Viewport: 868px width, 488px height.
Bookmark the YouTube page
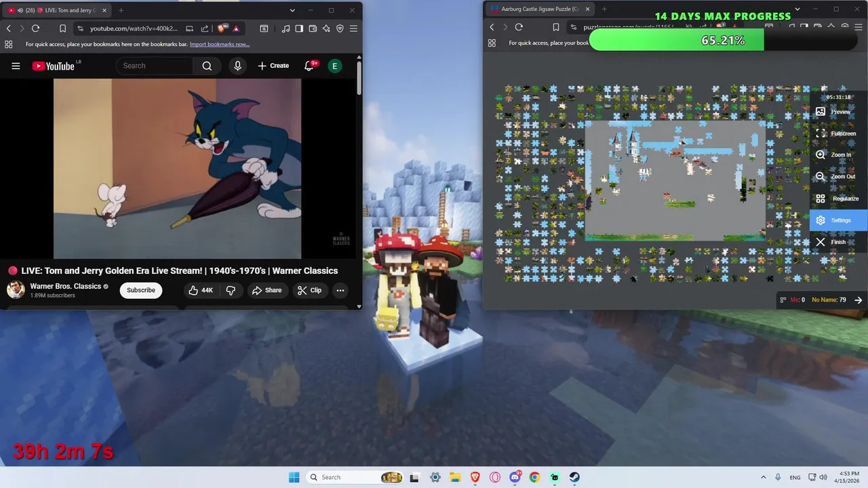pos(62,28)
